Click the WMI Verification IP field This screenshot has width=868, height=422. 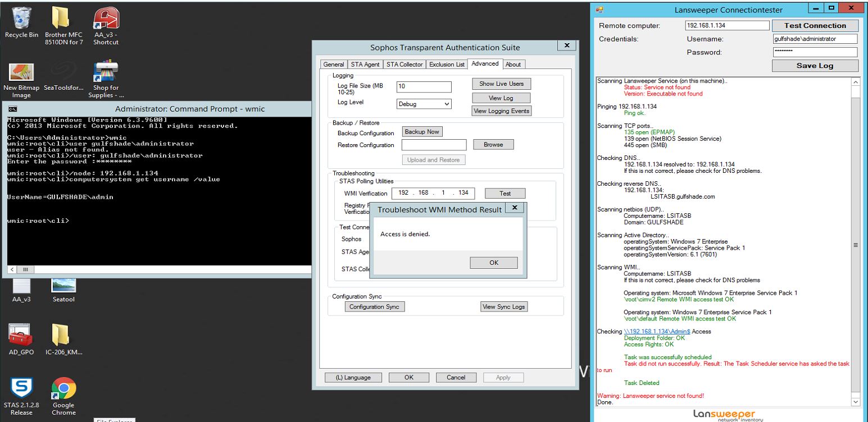433,193
